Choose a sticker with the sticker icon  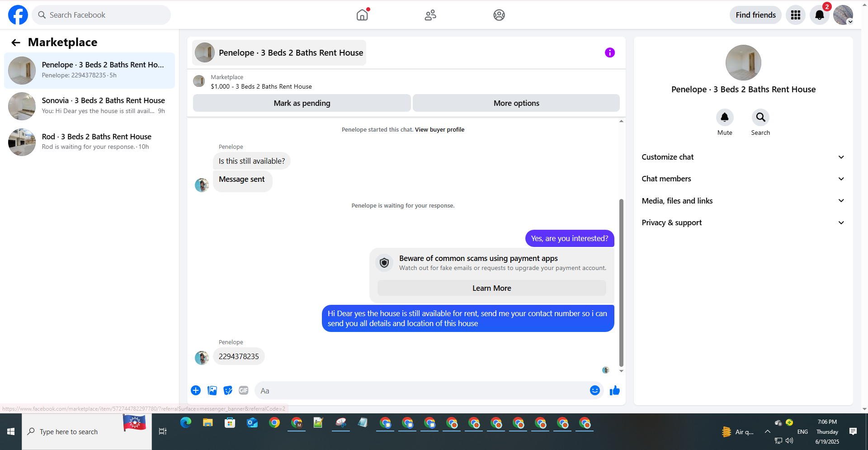point(228,390)
